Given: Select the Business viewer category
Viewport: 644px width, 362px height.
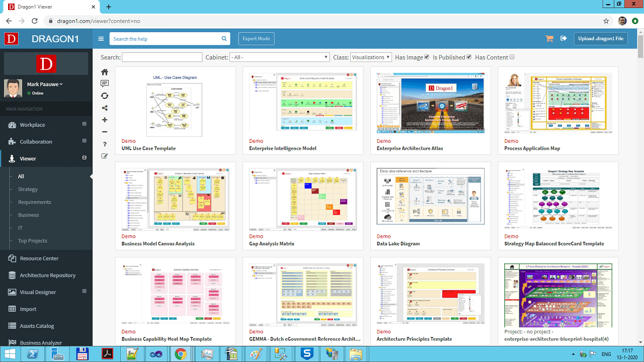Looking at the screenshot, I should pos(29,215).
